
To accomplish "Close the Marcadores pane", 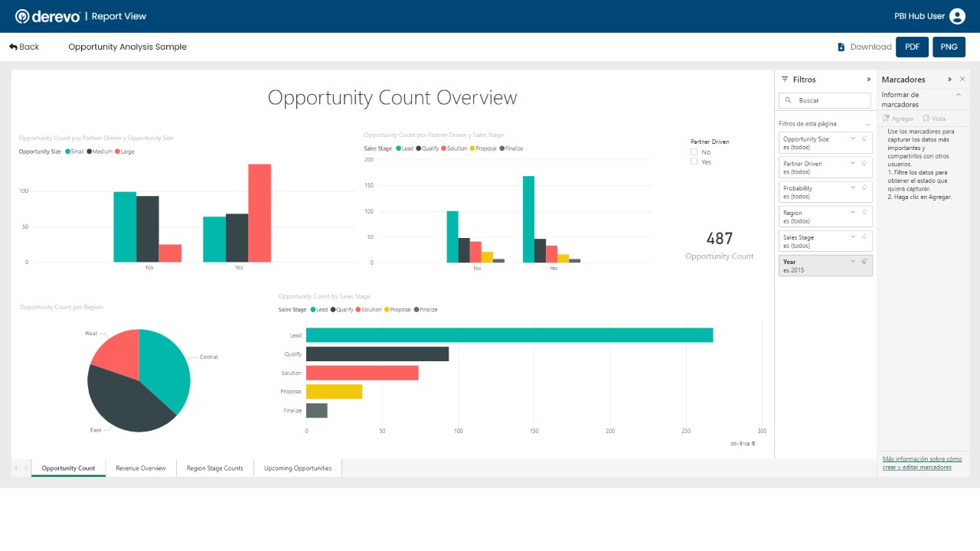I will (962, 80).
